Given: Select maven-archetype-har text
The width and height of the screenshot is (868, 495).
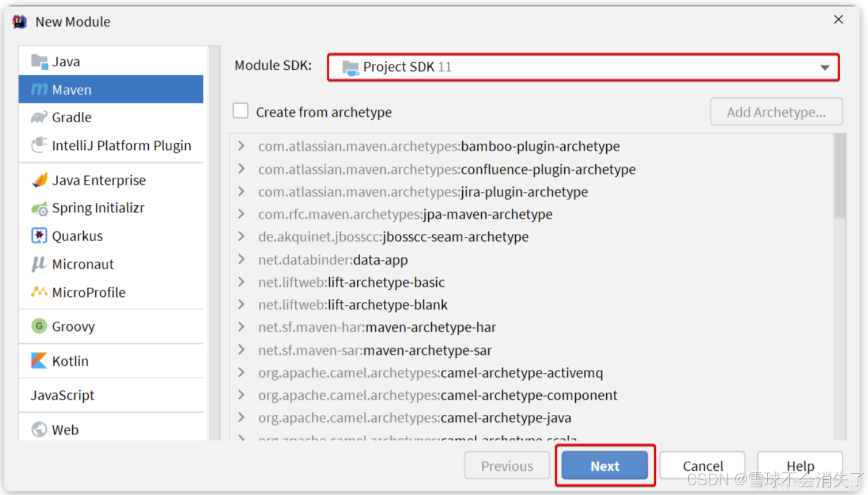Looking at the screenshot, I should click(x=431, y=327).
